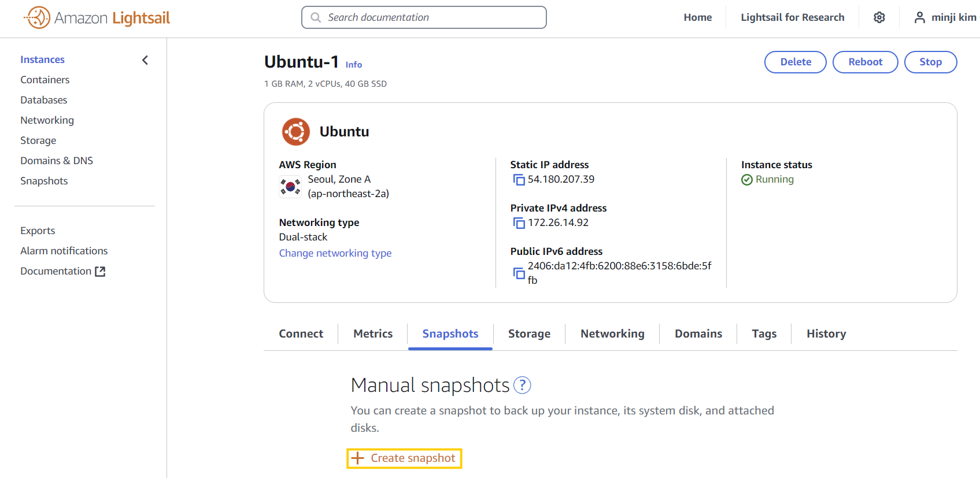Click the user profile icon

pos(919,17)
